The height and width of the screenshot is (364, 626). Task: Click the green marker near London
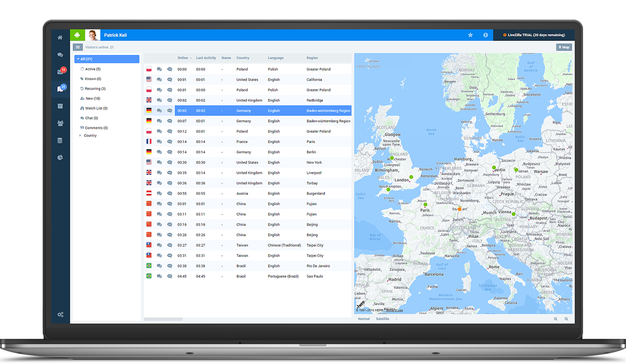411,177
